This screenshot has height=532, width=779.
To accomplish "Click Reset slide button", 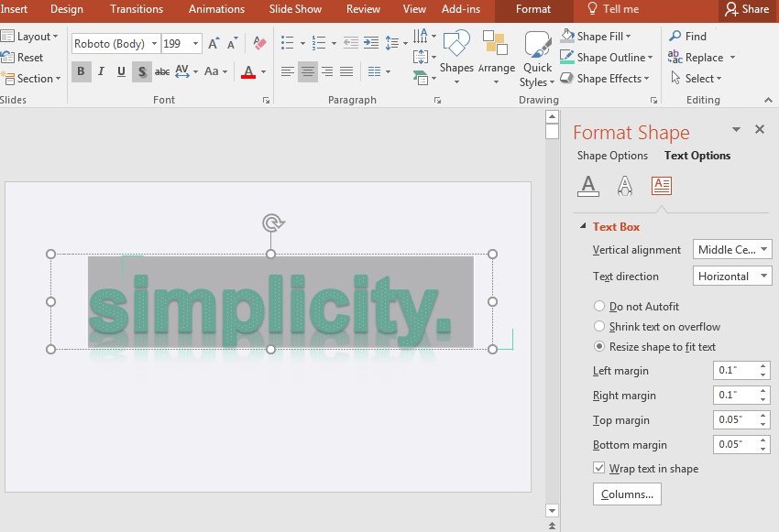I will [22, 58].
